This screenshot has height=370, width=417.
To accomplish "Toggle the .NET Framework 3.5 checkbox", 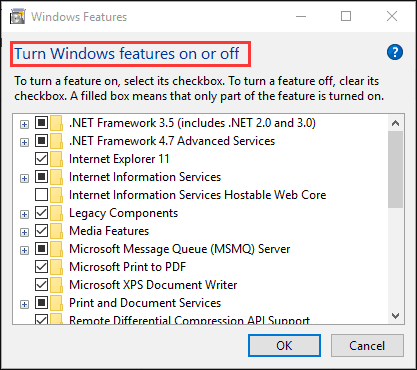I will [x=42, y=123].
